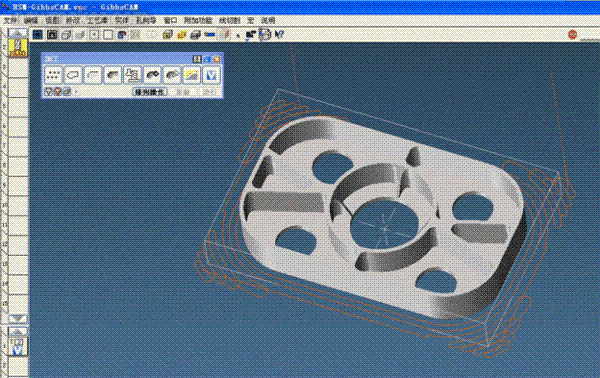Click the greyed checker pattern toolbar icon

pos(136,35)
